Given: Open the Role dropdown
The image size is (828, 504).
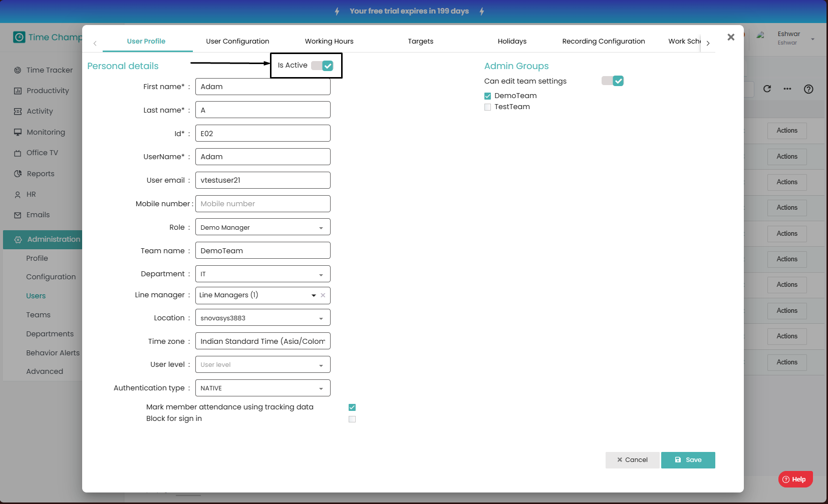Looking at the screenshot, I should coord(262,227).
